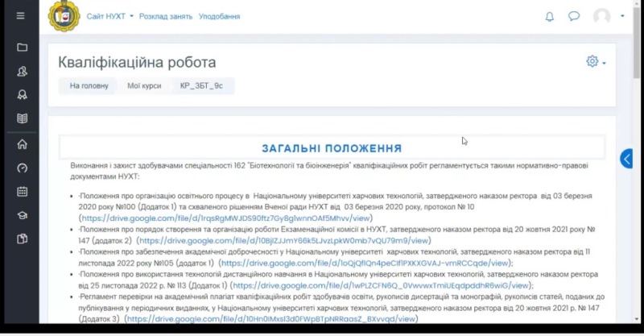Screen dimensions: 644x336
Task: Open Розклад занять in the top menu
Action: pyautogui.click(x=166, y=16)
